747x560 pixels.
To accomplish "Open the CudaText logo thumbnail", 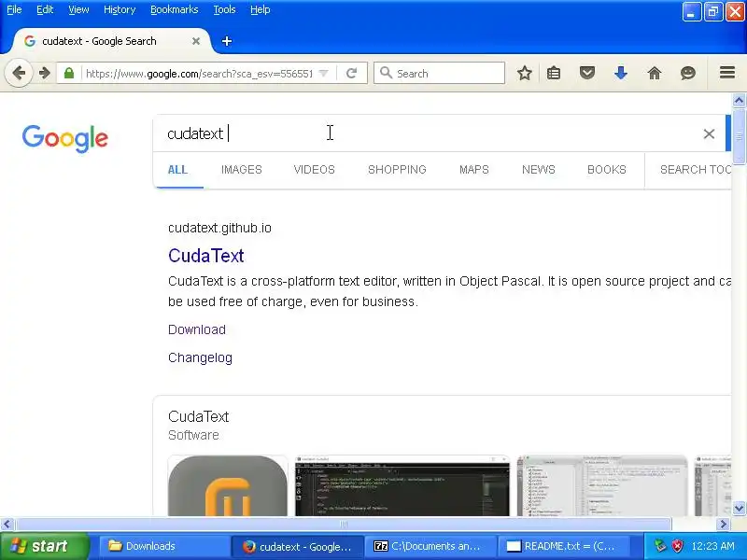I will click(x=228, y=485).
